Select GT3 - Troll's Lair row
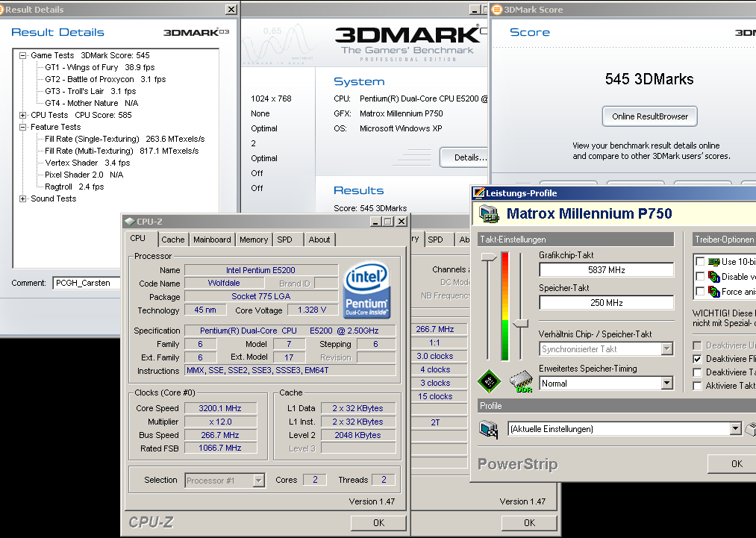Image resolution: width=756 pixels, height=538 pixels. 90,92
